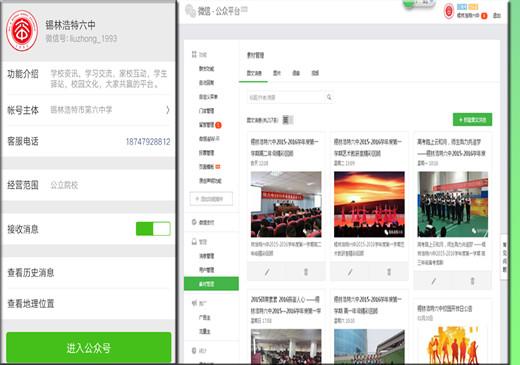Open 流量主 in sidebar
The height and width of the screenshot is (365, 520).
[205, 331]
